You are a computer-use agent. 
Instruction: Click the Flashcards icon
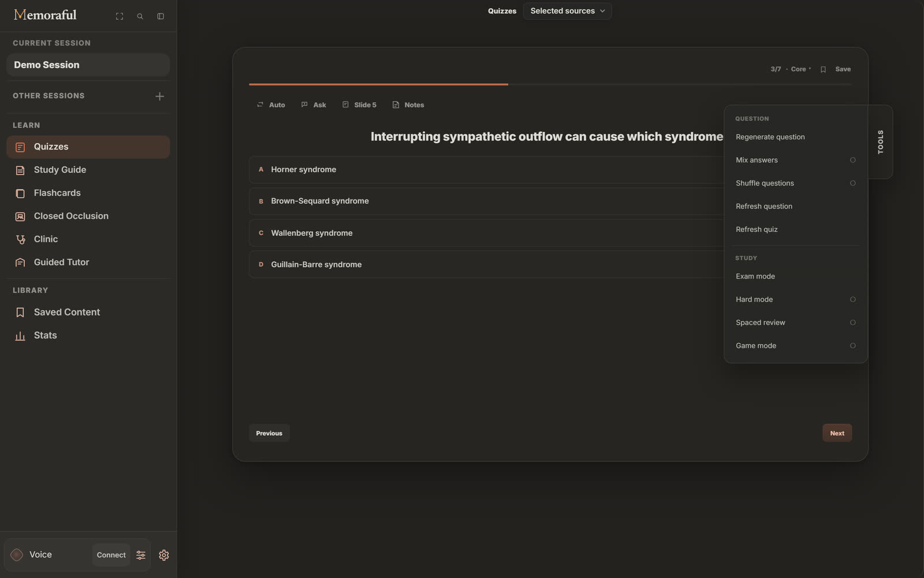tap(20, 194)
